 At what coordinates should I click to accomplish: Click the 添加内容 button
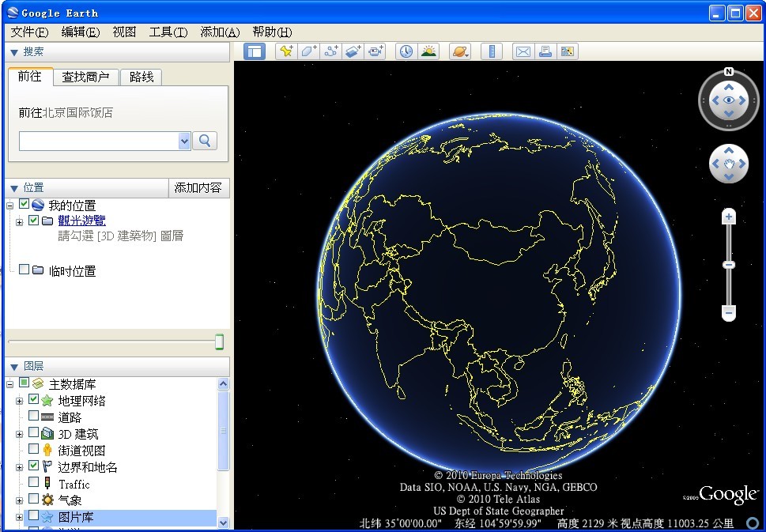(x=198, y=187)
